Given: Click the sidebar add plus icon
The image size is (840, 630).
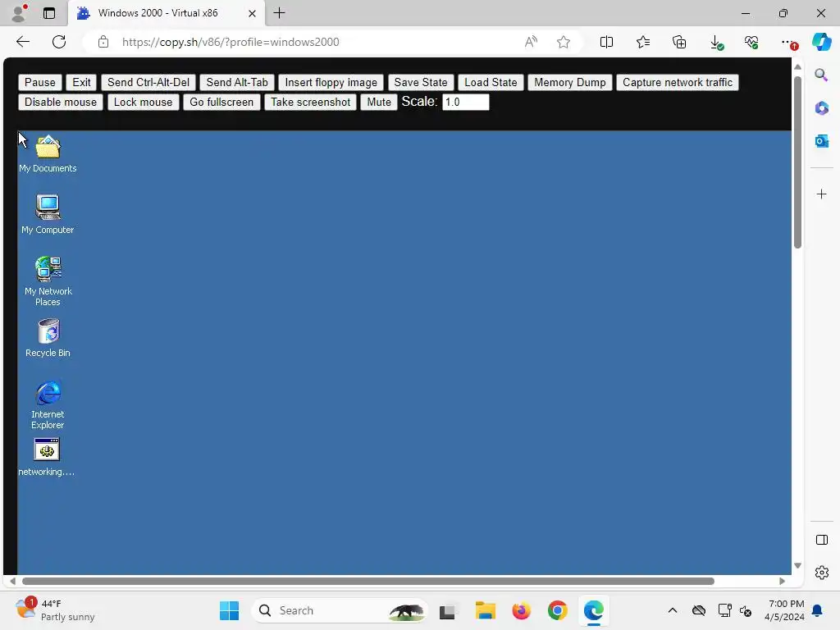Looking at the screenshot, I should pyautogui.click(x=822, y=194).
